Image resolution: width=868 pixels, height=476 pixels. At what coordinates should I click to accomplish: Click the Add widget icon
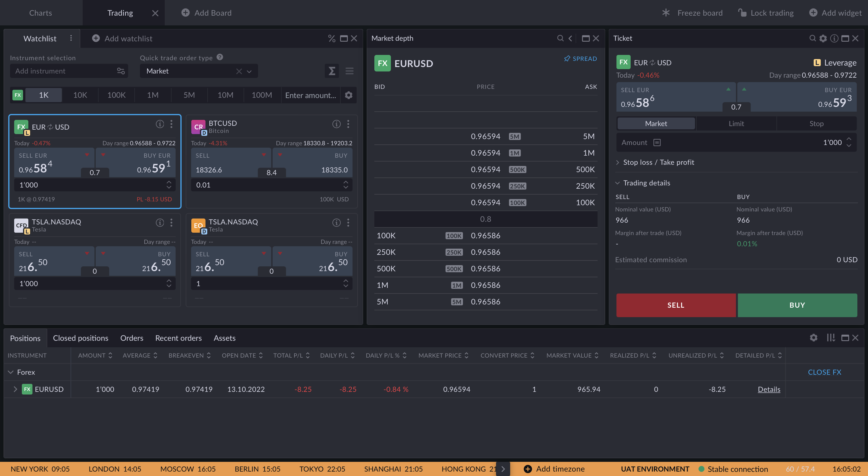tap(813, 13)
